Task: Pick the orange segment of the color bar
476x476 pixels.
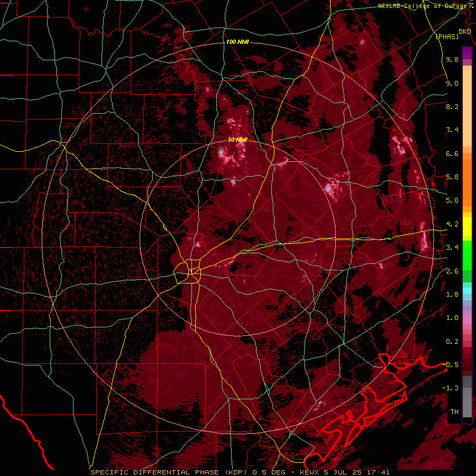Action: (467, 182)
